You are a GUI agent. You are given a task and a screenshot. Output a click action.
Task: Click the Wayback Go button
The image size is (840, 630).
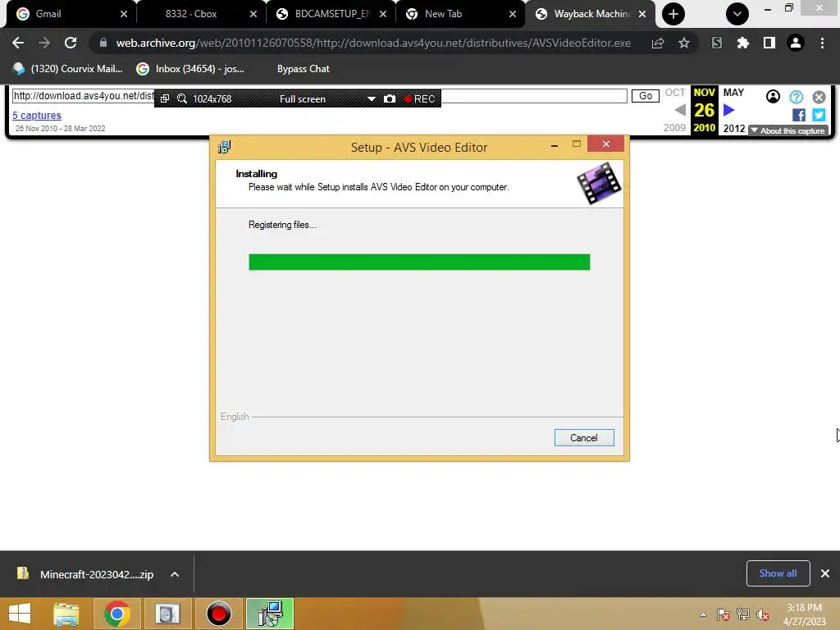click(646, 96)
